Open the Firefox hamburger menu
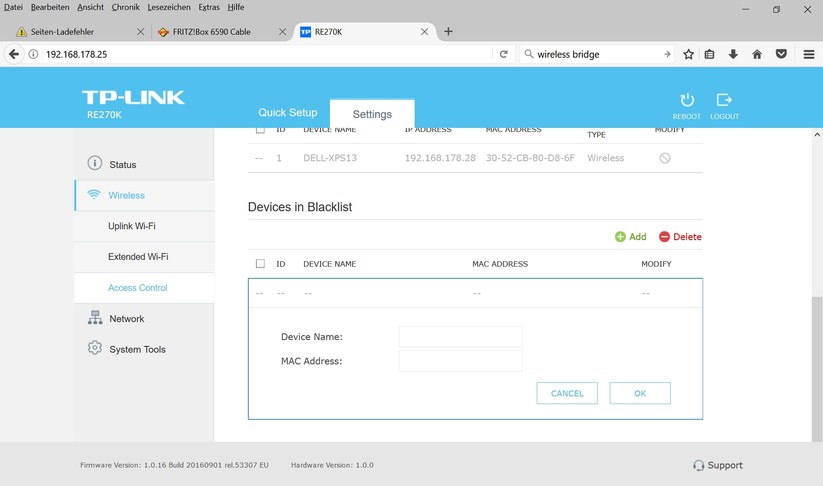 808,54
